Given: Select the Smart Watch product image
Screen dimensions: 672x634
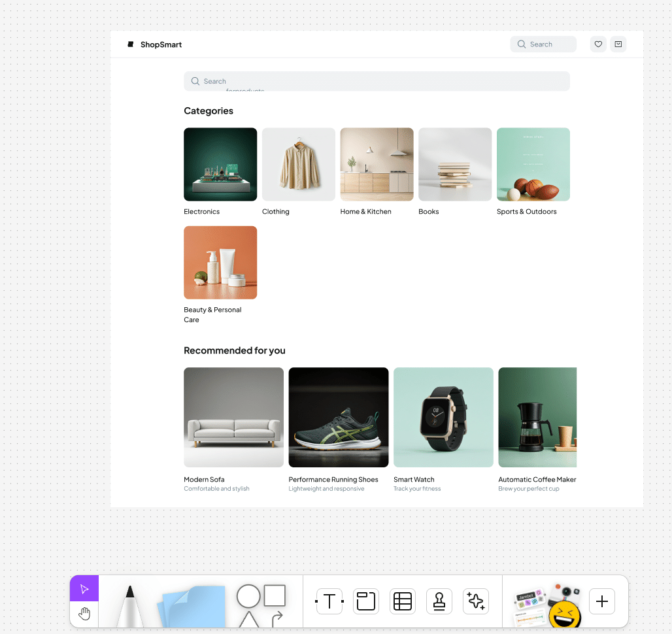Looking at the screenshot, I should tap(444, 417).
